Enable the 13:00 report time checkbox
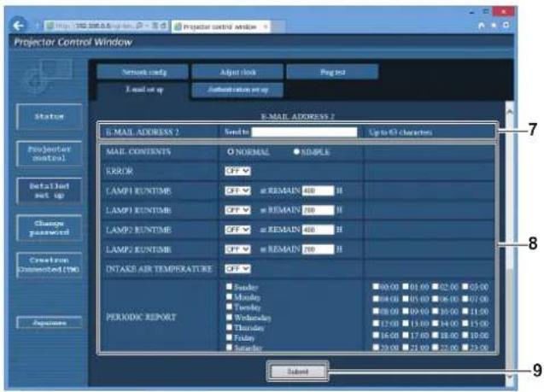 [x=406, y=323]
